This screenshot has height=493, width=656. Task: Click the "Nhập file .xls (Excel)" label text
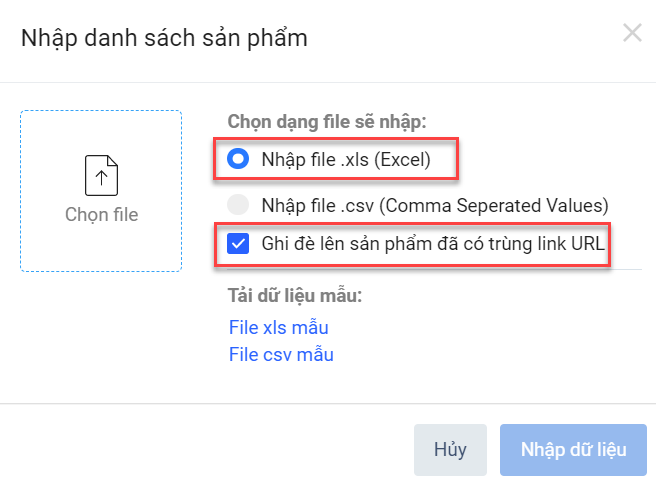pos(345,158)
